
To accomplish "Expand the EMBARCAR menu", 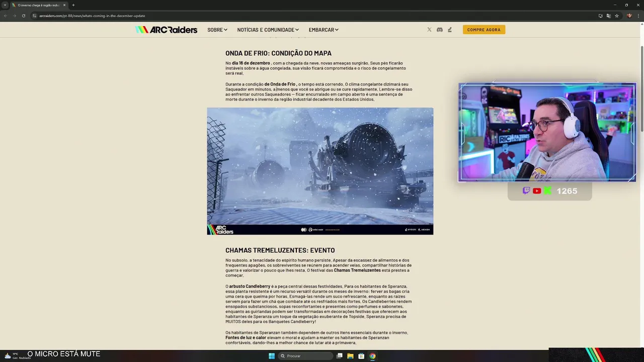I will click(x=324, y=30).
